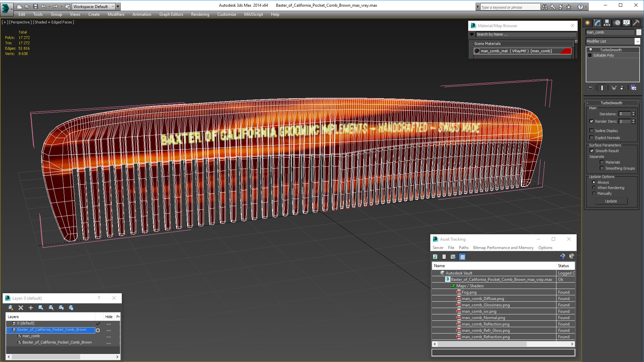Click Status Log icon in Asset Tracking
Viewport: 644px width, 362px height.
444,257
